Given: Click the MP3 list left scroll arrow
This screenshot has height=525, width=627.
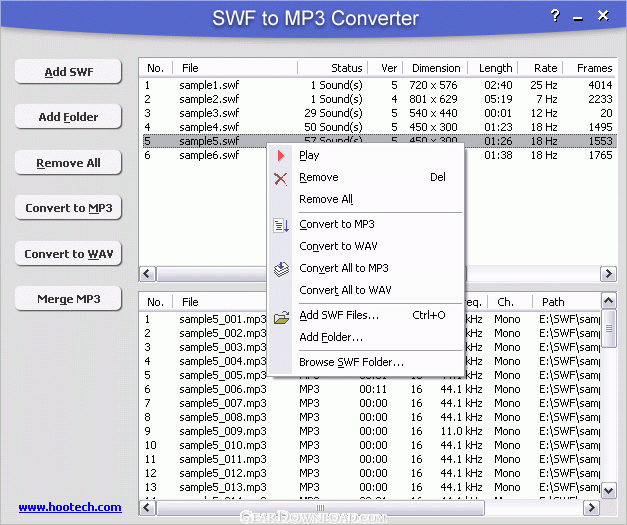Looking at the screenshot, I should (x=147, y=508).
